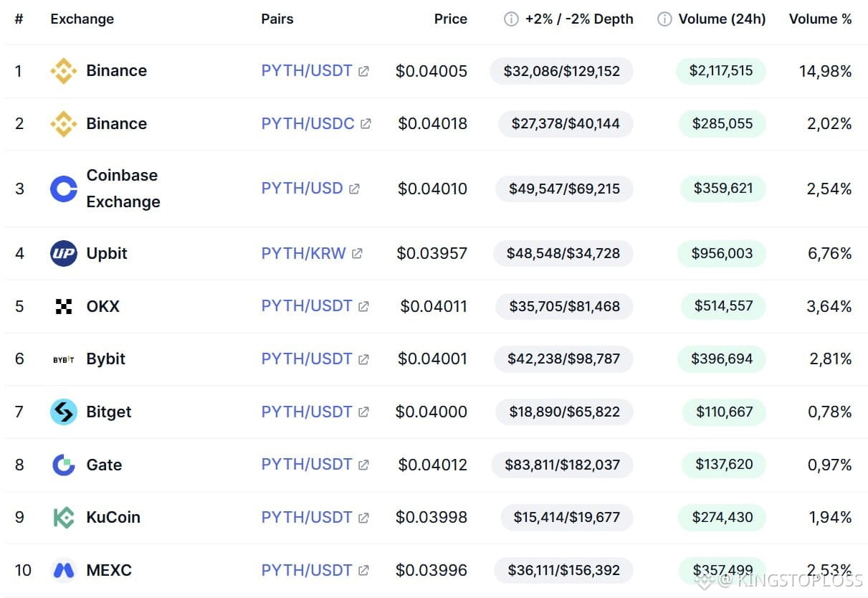Click the Bitget logo icon
868x598 pixels.
[64, 412]
